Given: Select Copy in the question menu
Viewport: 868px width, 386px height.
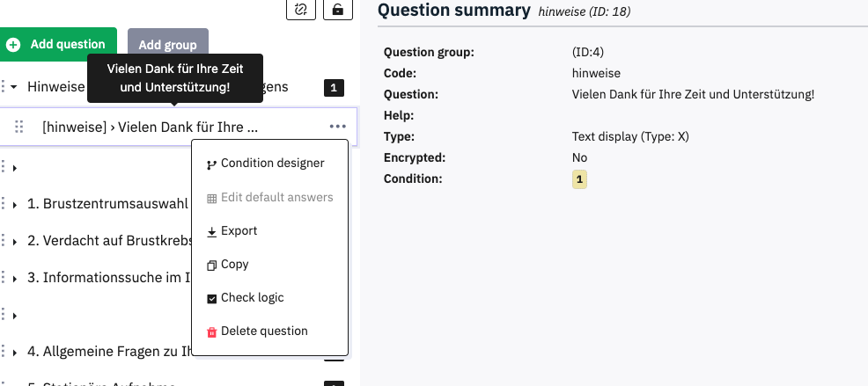Looking at the screenshot, I should pos(234,265).
